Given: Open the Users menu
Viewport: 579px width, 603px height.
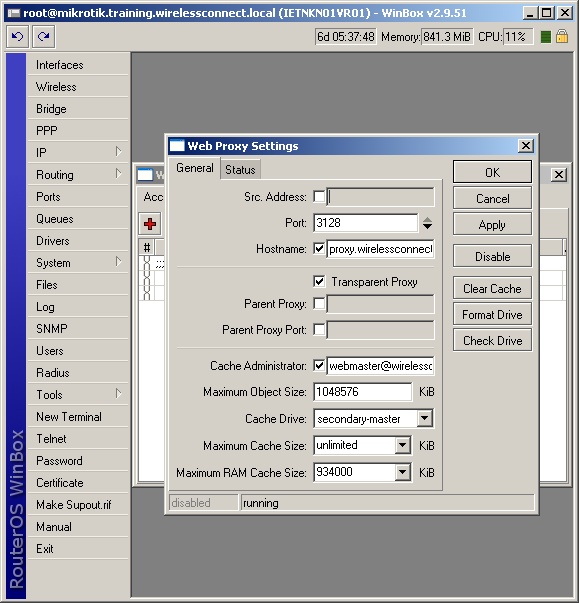Looking at the screenshot, I should click(x=78, y=351).
